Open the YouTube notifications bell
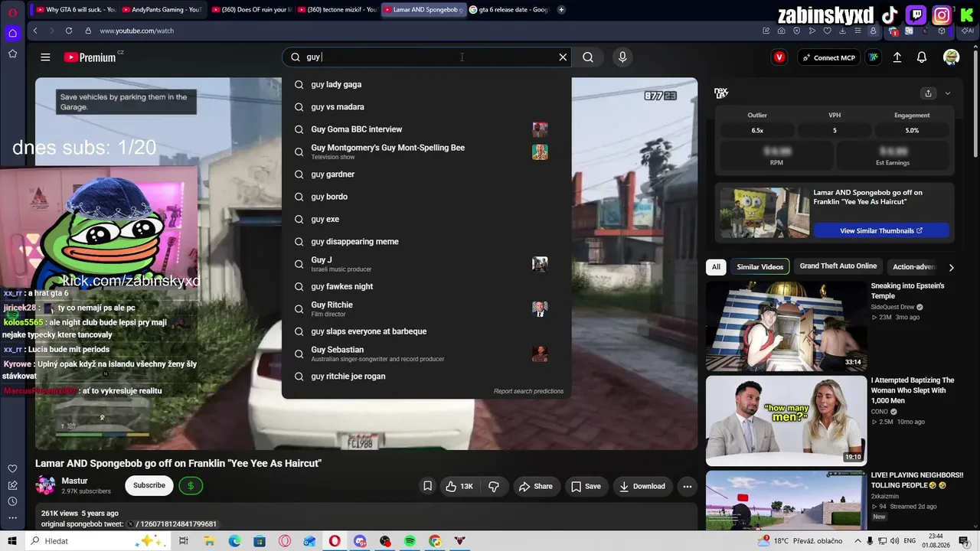 922,57
